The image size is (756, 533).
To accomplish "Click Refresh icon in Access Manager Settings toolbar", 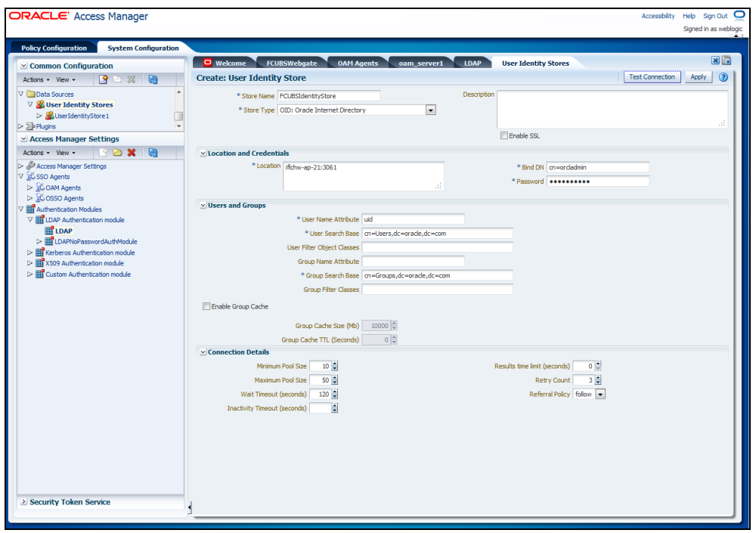I will tap(153, 153).
